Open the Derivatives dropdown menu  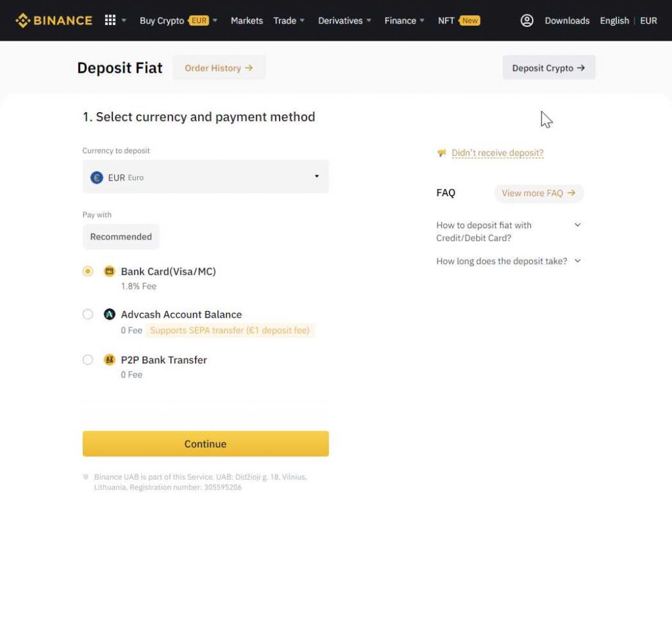(x=345, y=20)
